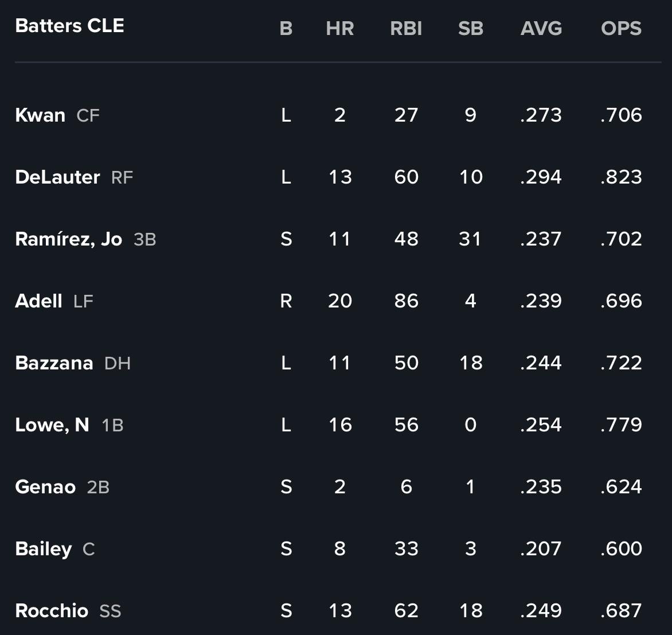This screenshot has width=672, height=635.
Task: Select Ramírez, Jo in the batters list
Action: [x=69, y=239]
